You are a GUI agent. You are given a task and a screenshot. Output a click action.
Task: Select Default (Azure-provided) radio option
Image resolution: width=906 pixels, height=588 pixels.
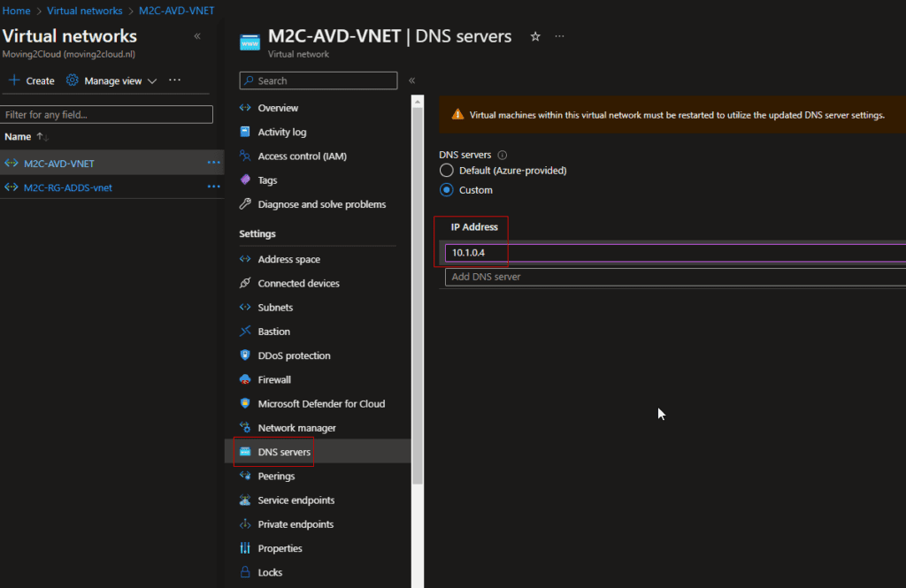pos(447,171)
